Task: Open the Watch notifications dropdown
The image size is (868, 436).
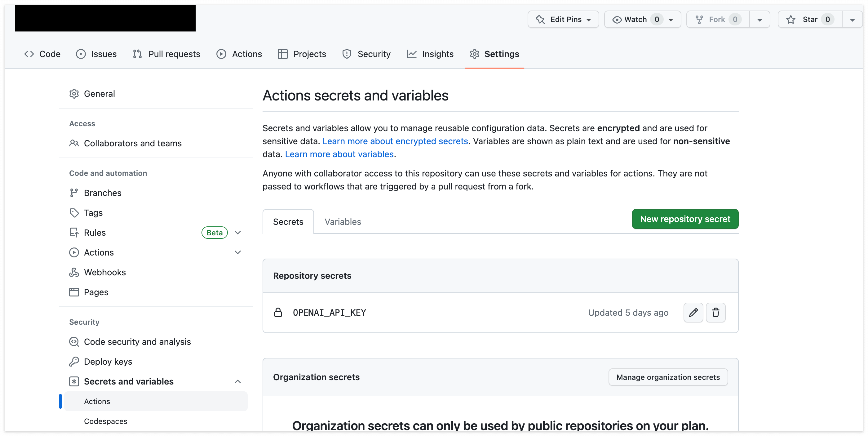Action: pos(671,20)
